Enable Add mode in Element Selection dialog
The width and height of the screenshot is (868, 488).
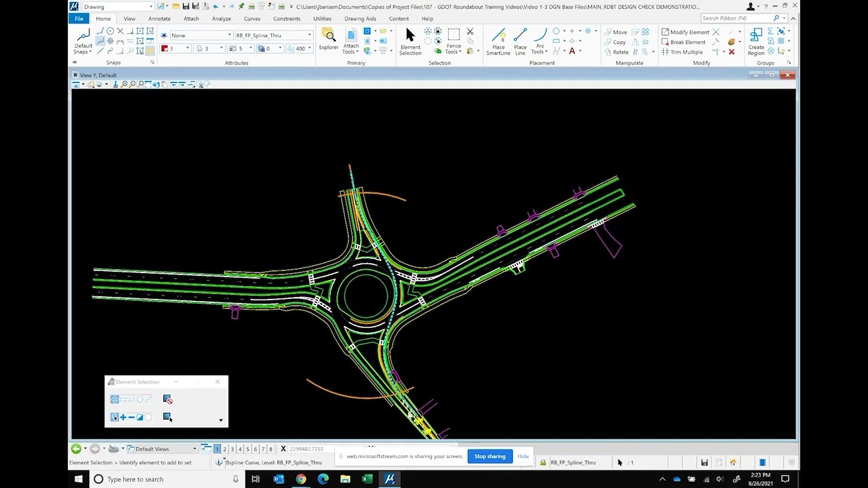point(123,418)
